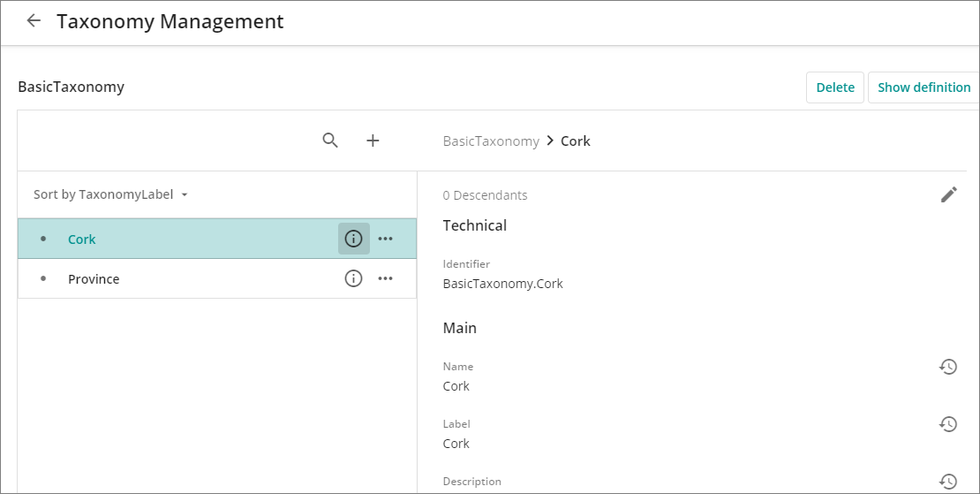Navigate to BasicTaxonomy in the breadcrumb

(491, 141)
